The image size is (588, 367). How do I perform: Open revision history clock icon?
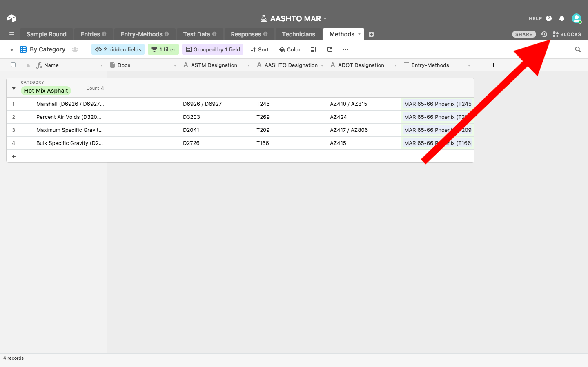pyautogui.click(x=544, y=34)
